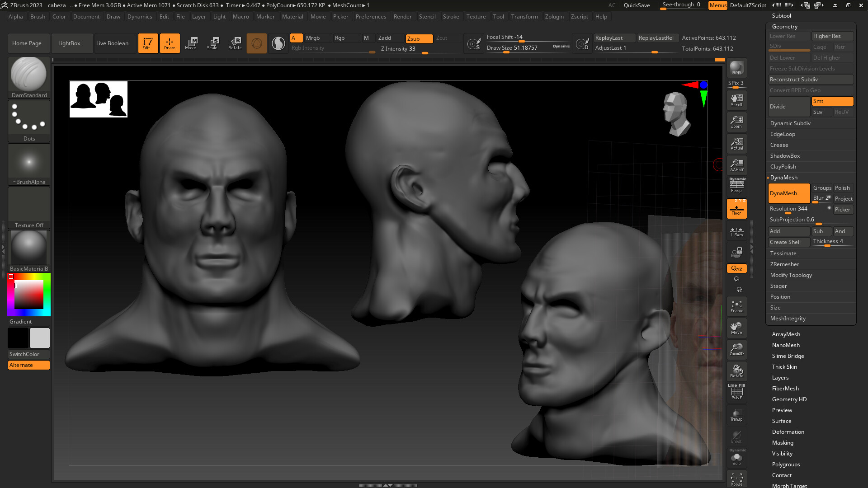Viewport: 868px width, 488px height.
Task: Select the Move tool on the top shelf
Action: [192, 43]
